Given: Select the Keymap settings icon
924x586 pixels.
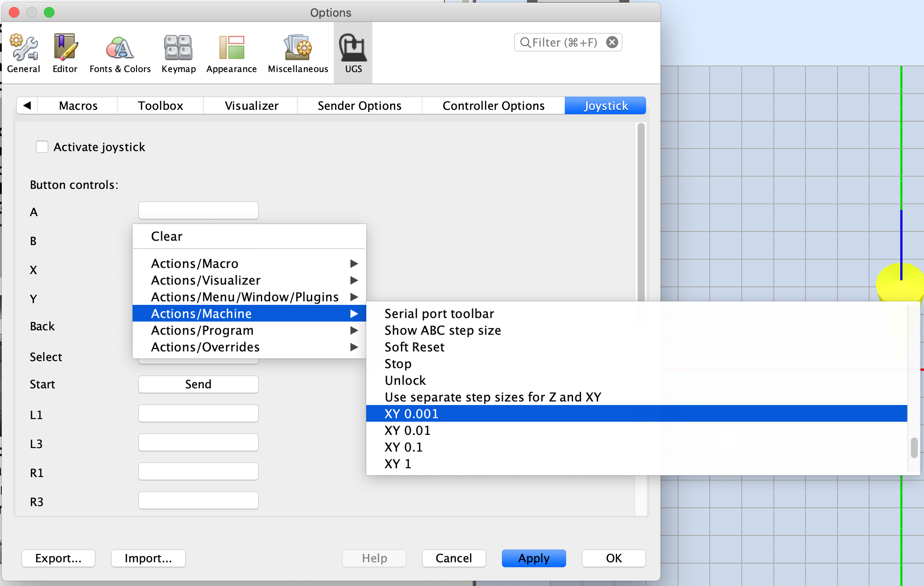Looking at the screenshot, I should pos(178,52).
